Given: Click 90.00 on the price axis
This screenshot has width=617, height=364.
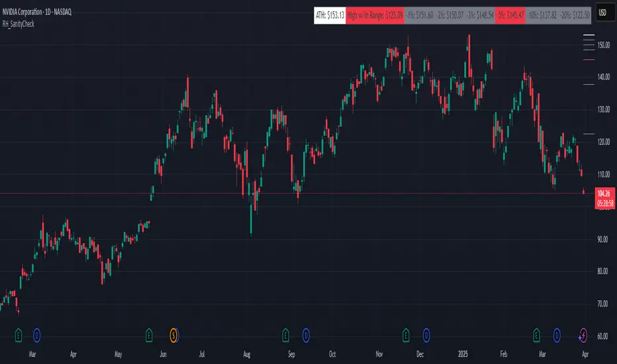Looking at the screenshot, I should click(602, 240).
